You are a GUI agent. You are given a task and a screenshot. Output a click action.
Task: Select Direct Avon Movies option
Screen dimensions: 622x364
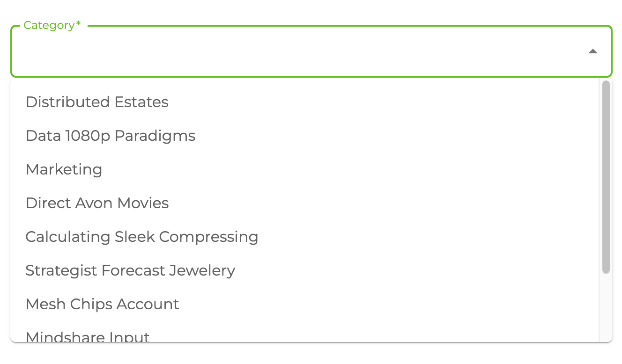[x=97, y=203]
